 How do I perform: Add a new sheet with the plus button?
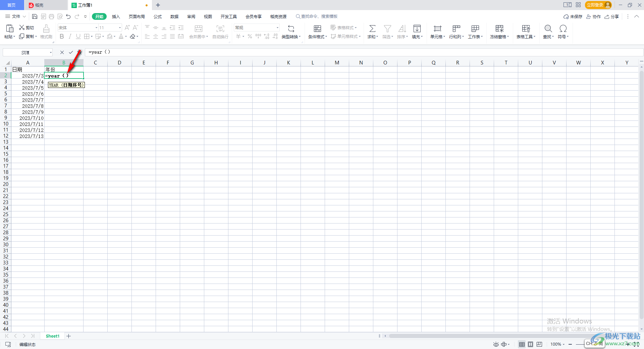[68, 336]
